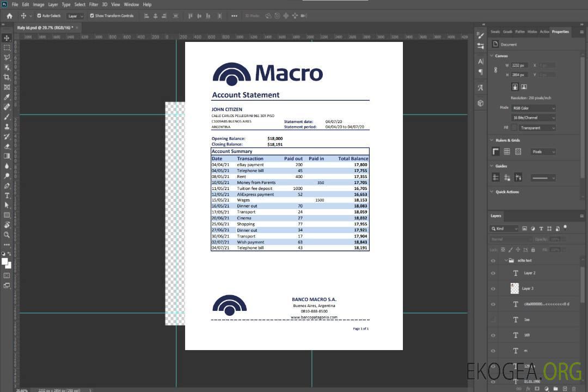The height and width of the screenshot is (392, 588).
Task: Open the 3D panel cube icon
Action: coord(480,103)
